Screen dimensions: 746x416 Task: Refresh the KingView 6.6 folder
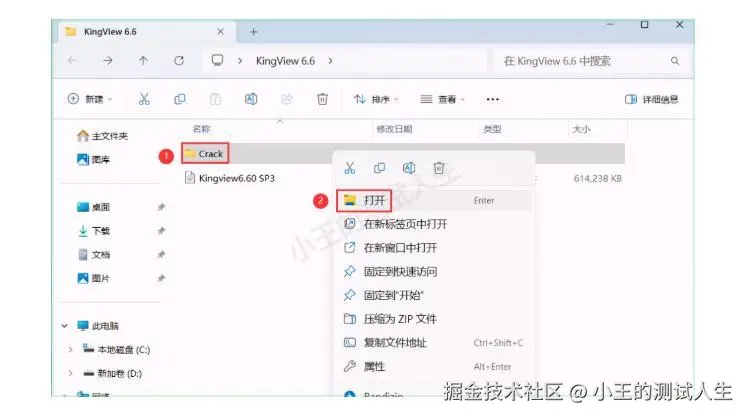point(179,60)
